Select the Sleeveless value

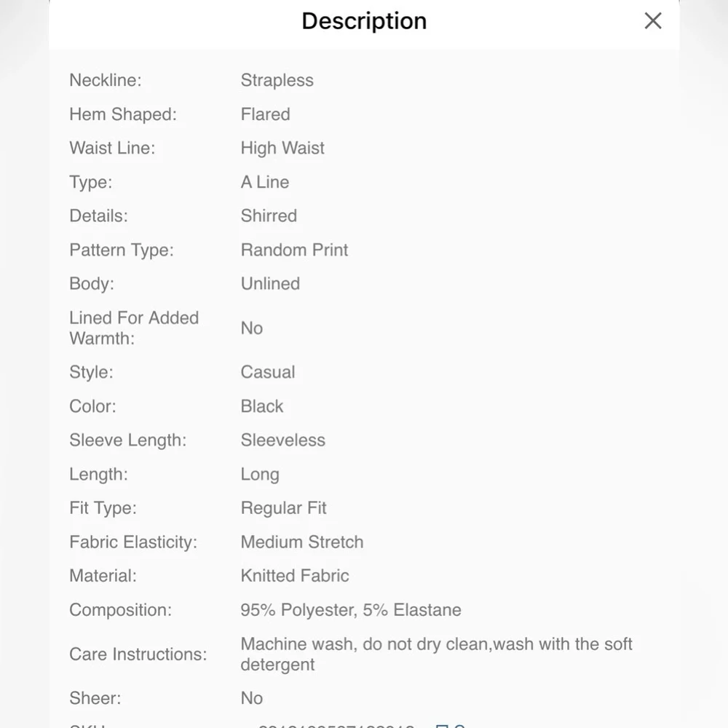pyautogui.click(x=282, y=440)
